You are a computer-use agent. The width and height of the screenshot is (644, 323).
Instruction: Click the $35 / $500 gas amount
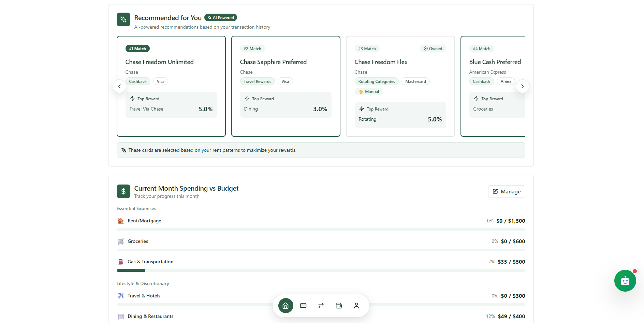511,262
